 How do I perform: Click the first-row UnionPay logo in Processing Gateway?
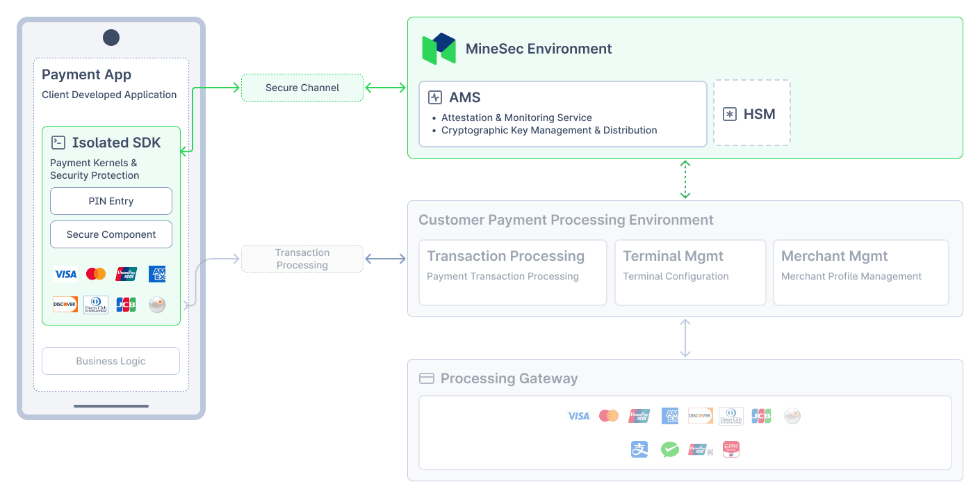click(639, 416)
